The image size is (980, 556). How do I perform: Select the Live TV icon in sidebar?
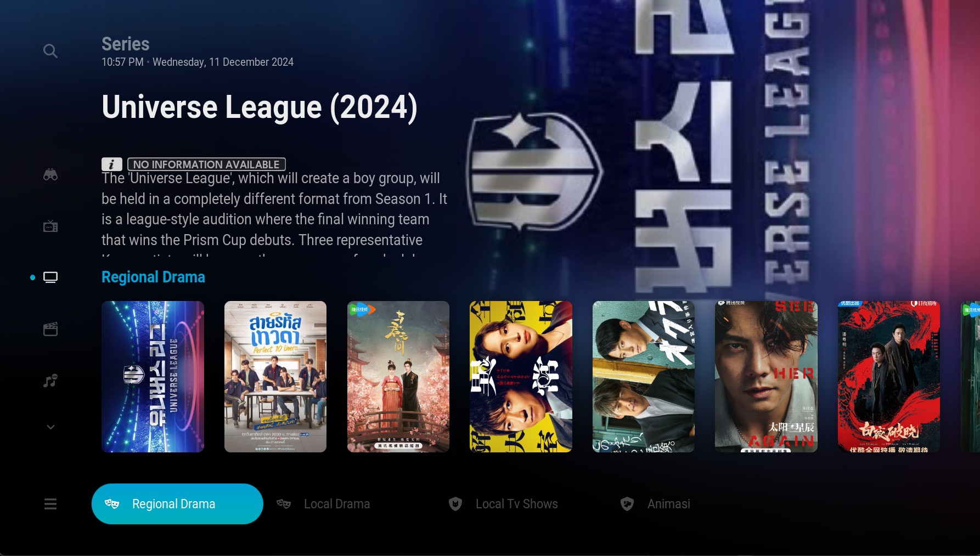(x=50, y=226)
